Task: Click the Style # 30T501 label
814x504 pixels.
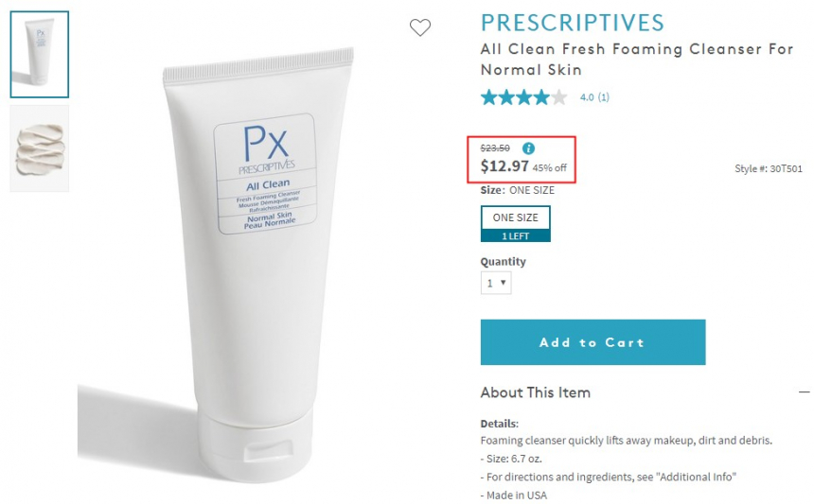Action: pyautogui.click(x=769, y=168)
